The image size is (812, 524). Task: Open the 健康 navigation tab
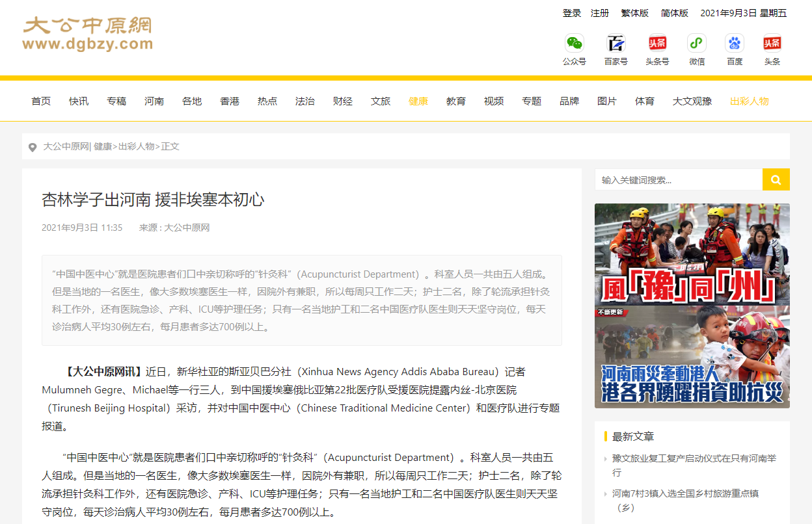pos(418,101)
